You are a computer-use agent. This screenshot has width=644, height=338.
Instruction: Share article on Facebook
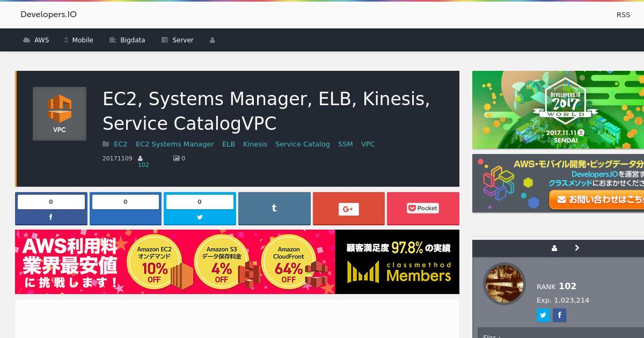tap(51, 209)
